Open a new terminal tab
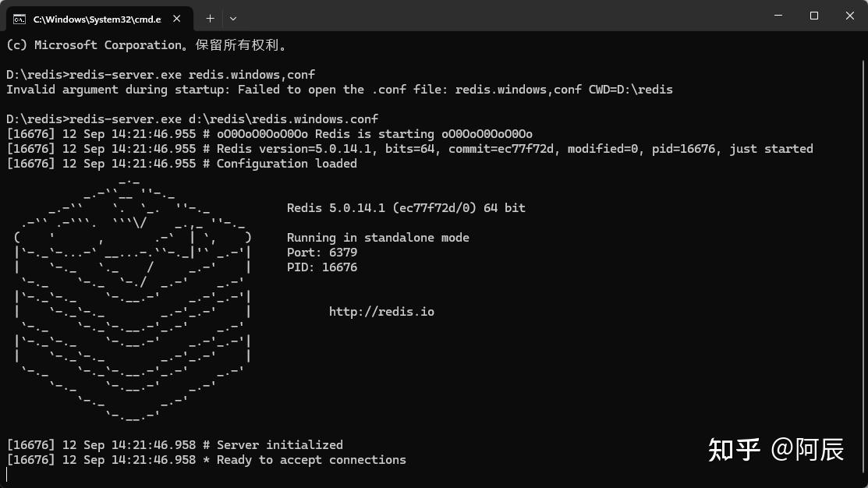Viewport: 868px width, 488px height. coord(210,17)
